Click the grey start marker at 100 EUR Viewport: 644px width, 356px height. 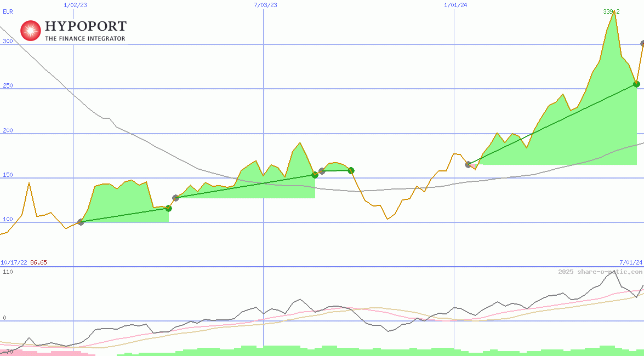[81, 222]
